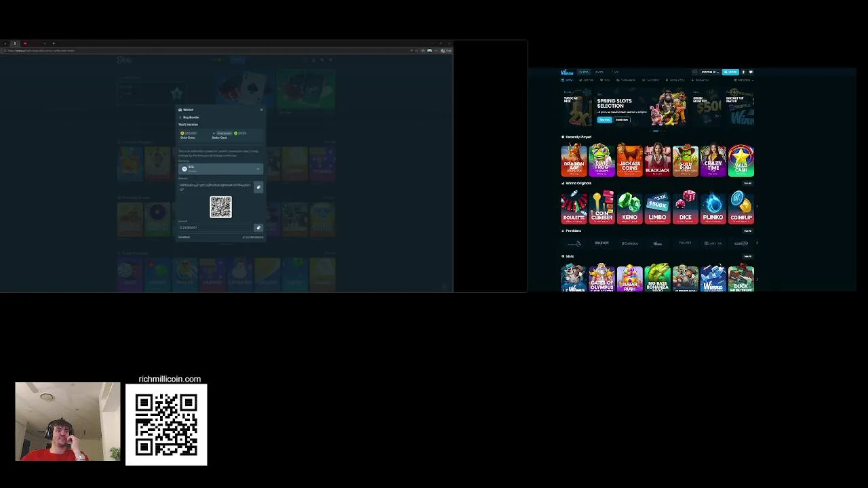The image size is (868, 488).
Task: Select the Lobby menu item on Winna
Action: (x=568, y=80)
